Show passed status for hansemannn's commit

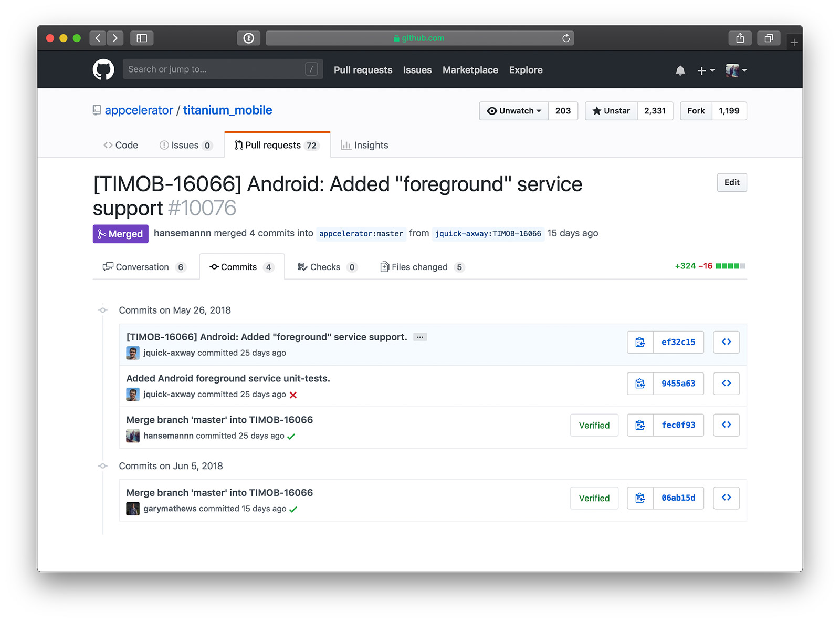(x=291, y=437)
